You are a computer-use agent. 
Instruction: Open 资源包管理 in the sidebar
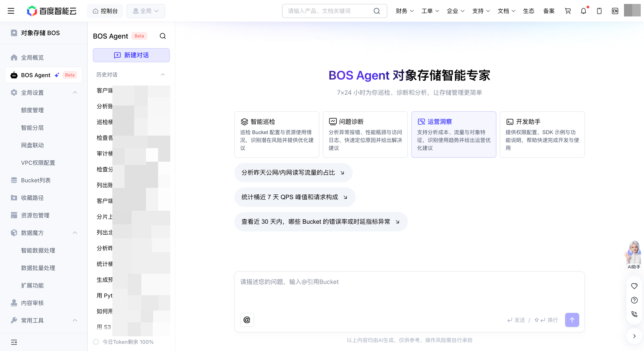coord(43,215)
